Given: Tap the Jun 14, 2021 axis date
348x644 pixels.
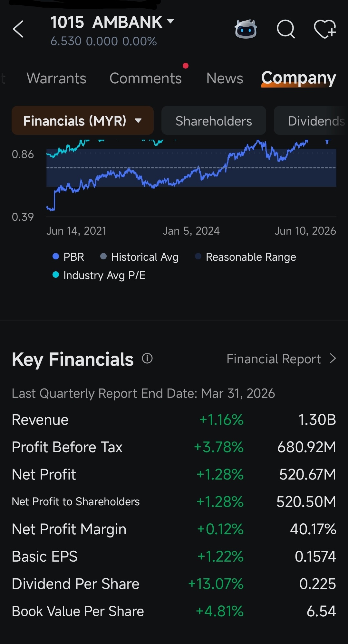Looking at the screenshot, I should click(x=76, y=231).
